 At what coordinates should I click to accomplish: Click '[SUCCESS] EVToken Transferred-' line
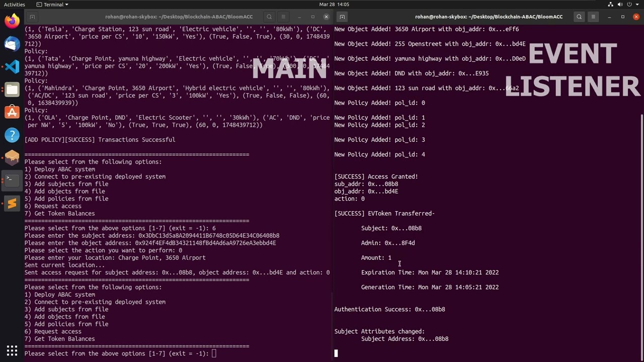pos(384,213)
